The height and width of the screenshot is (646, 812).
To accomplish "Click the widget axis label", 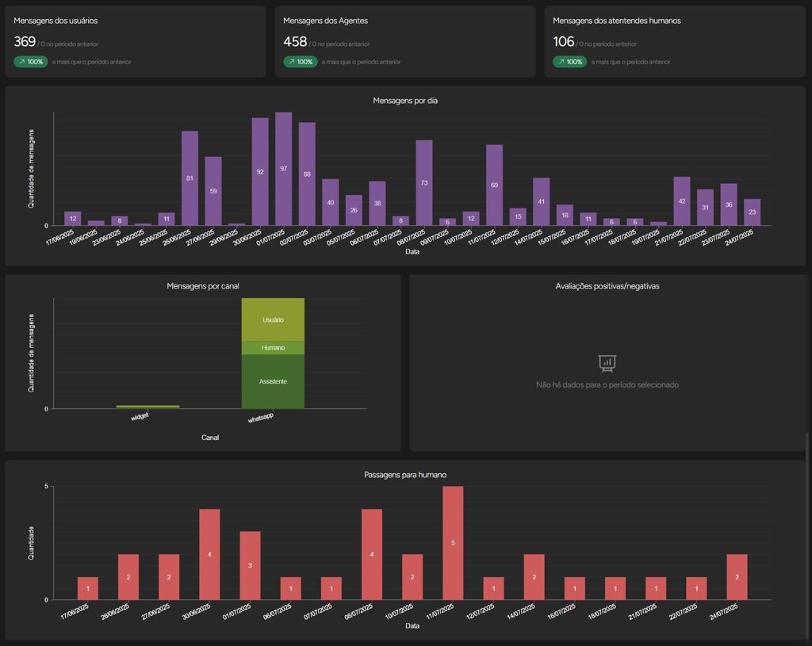I will [140, 416].
